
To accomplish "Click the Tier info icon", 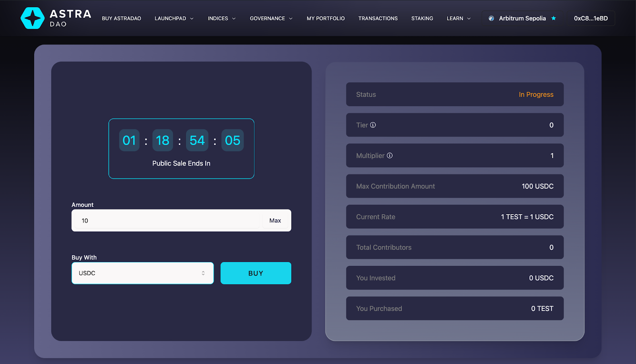I will [x=373, y=125].
